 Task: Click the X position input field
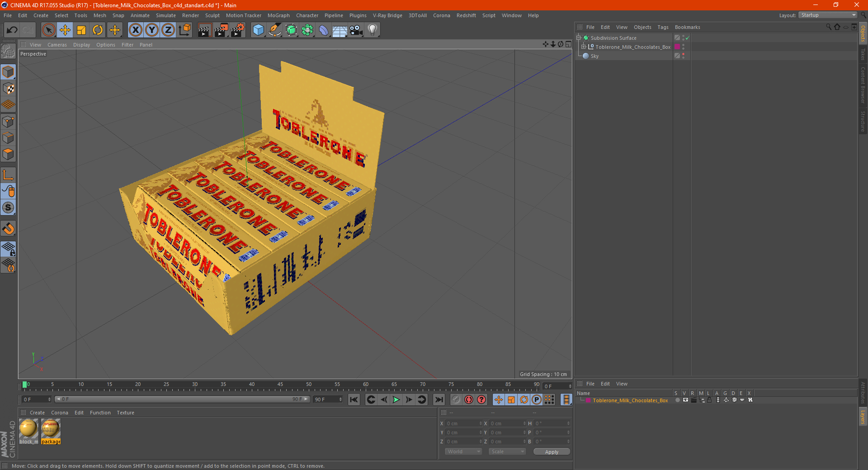[x=463, y=423]
